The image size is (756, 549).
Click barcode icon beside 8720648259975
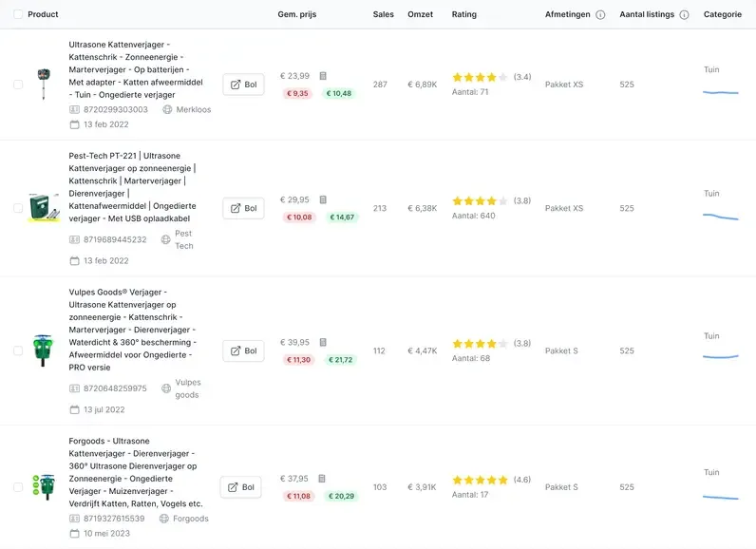coord(74,388)
